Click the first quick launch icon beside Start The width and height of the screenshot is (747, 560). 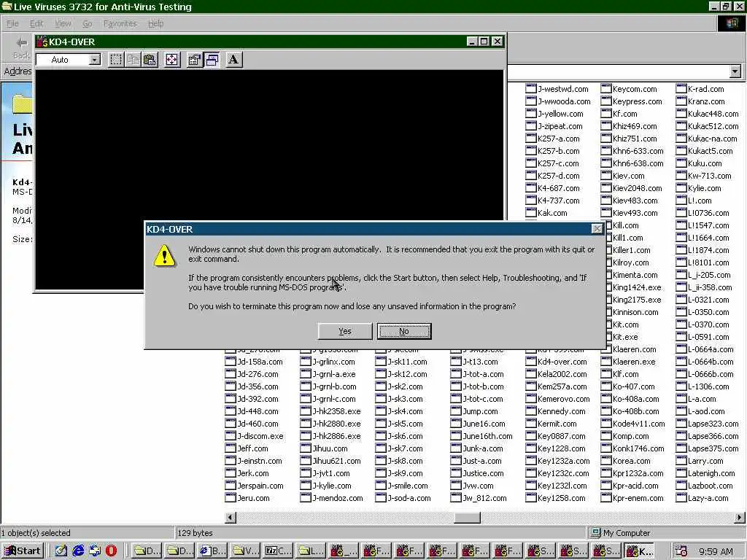(61, 551)
